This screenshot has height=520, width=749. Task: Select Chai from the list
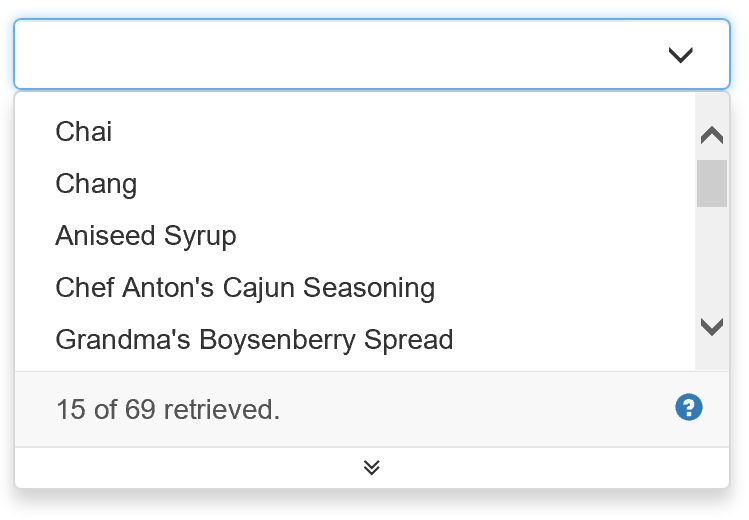(84, 131)
